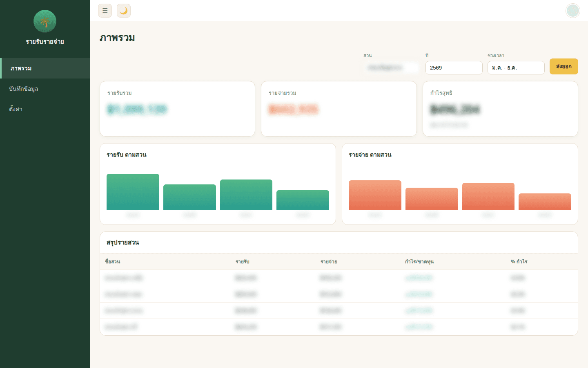Select the year field showing 2569
This screenshot has height=368, width=588.
click(x=454, y=67)
